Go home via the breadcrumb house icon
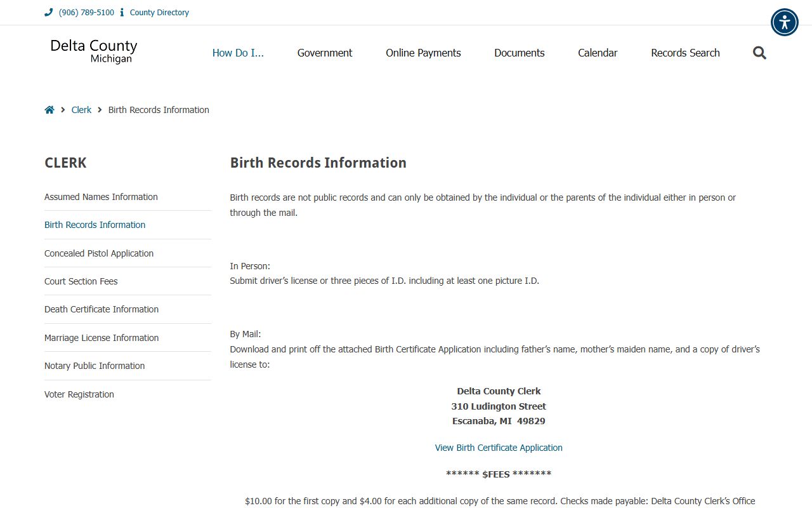This screenshot has height=508, width=812. pos(49,110)
